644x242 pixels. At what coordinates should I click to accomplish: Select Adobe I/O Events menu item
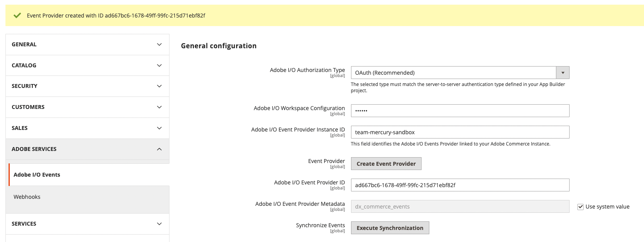coord(89,175)
